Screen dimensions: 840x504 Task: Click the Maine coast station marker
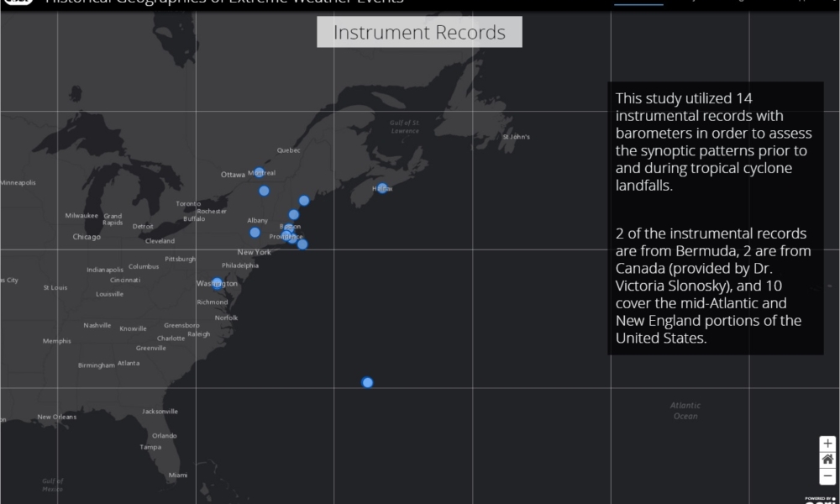coord(304,201)
